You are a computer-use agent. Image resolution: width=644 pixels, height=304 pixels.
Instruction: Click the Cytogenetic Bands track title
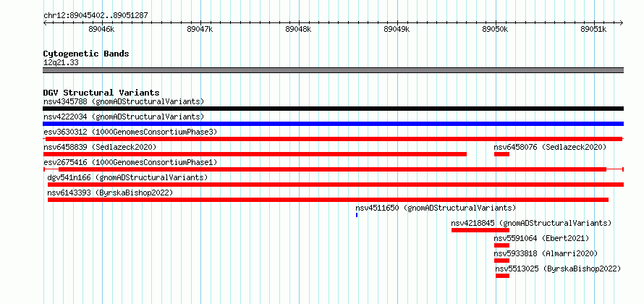click(86, 54)
